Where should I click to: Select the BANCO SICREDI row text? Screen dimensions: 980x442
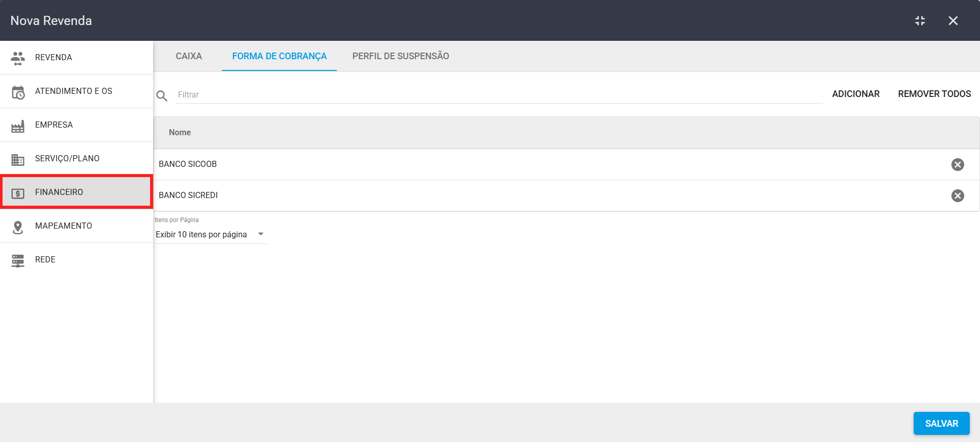click(x=188, y=195)
